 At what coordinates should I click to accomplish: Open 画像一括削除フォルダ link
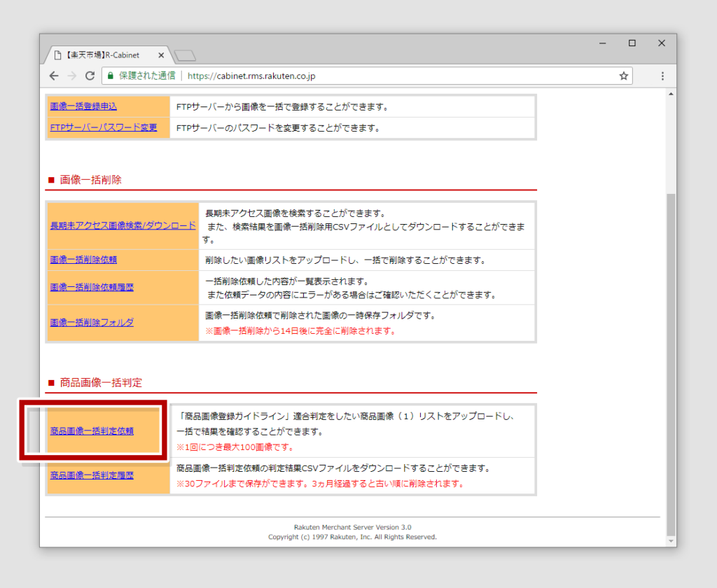point(92,323)
